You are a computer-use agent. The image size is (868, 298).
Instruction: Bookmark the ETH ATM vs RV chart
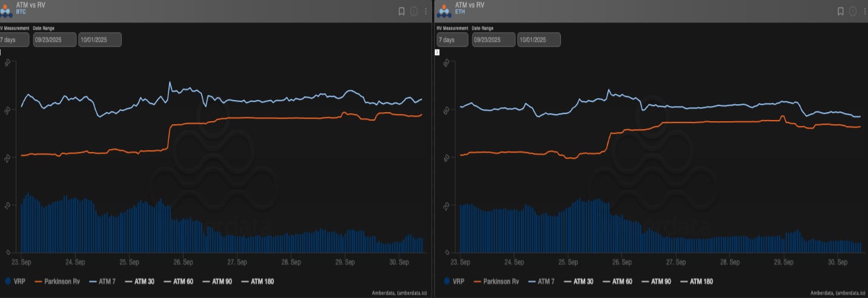840,11
